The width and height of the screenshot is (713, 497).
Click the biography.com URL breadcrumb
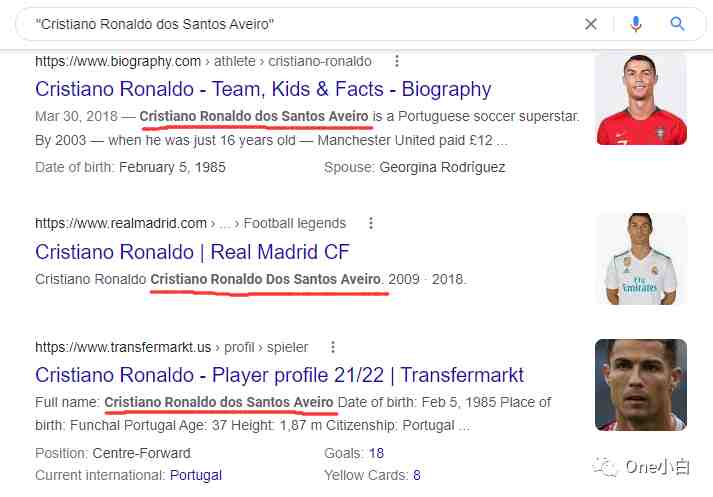(203, 61)
